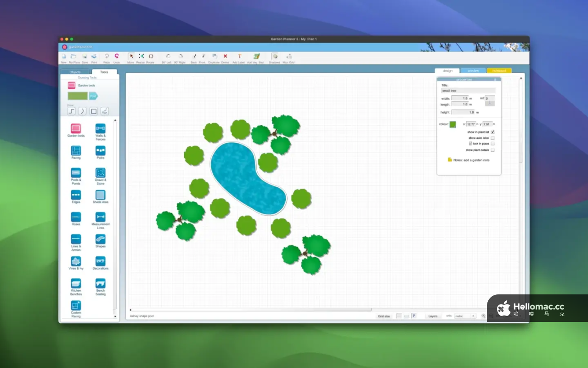The width and height of the screenshot is (588, 368).
Task: Select Pools & Ponds tool
Action: click(x=76, y=173)
